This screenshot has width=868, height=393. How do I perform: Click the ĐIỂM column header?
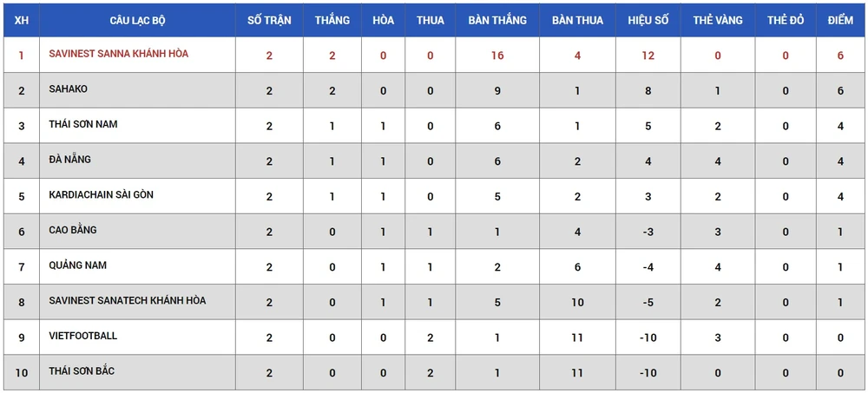pos(840,20)
